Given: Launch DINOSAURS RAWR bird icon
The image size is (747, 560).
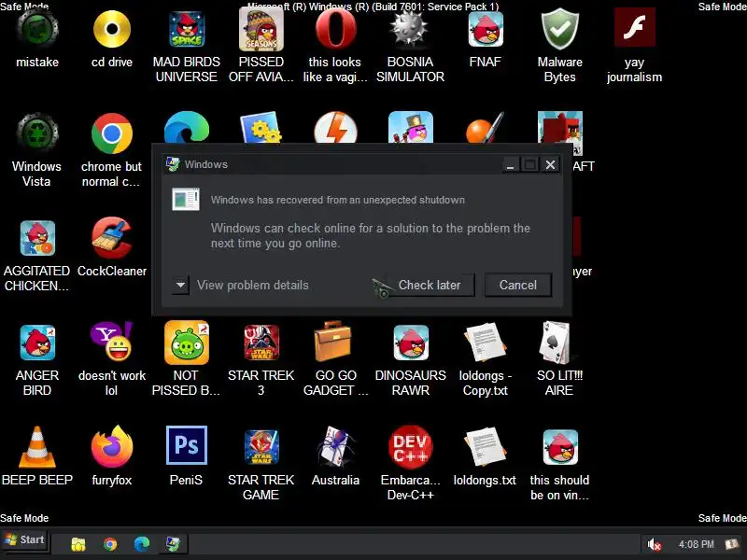Looking at the screenshot, I should [410, 343].
